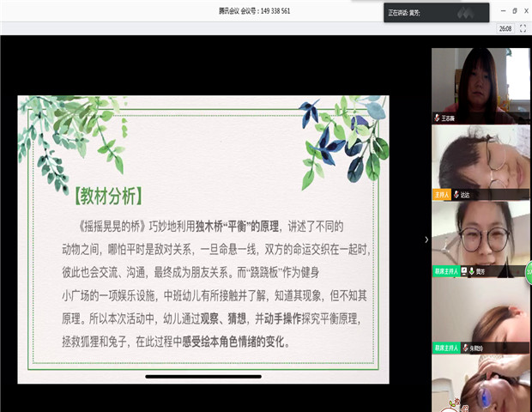Viewport: 532px width, 412px height.
Task: Click screen-share icon beside 贾芳
Action: (464, 271)
